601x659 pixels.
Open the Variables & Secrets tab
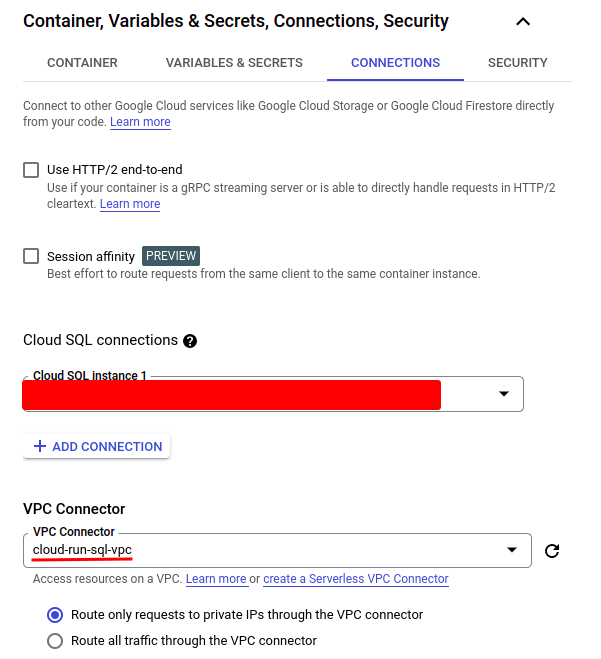[x=234, y=62]
